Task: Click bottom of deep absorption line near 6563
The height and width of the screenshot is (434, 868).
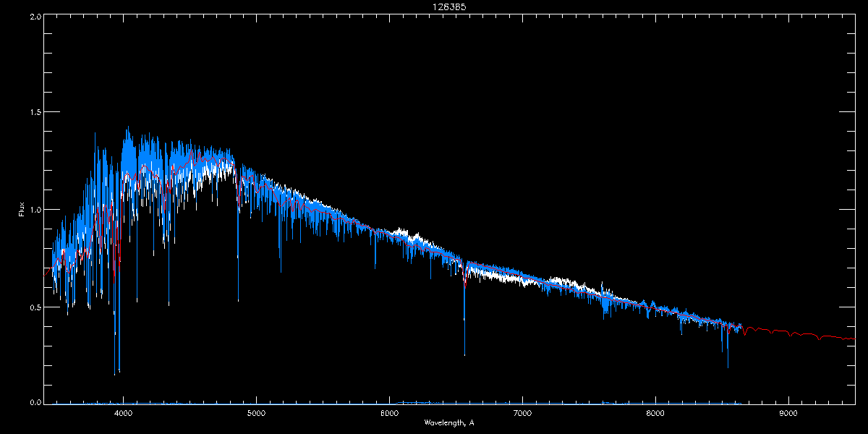Action: (x=464, y=354)
